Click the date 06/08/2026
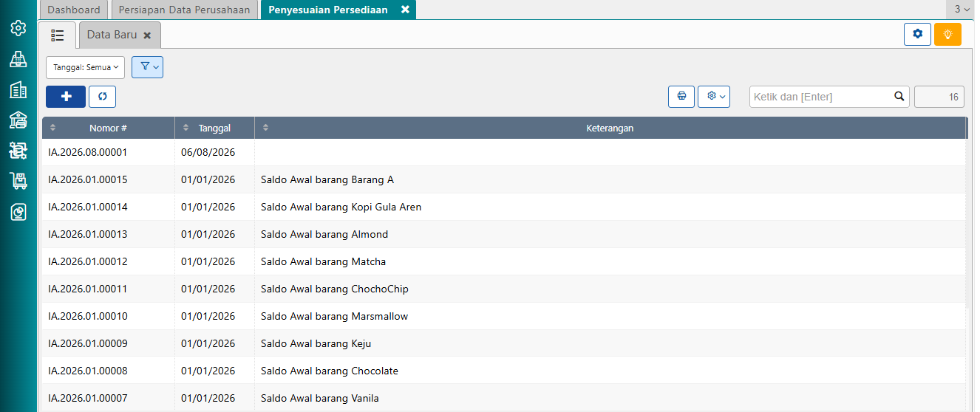980x412 pixels. tap(208, 152)
